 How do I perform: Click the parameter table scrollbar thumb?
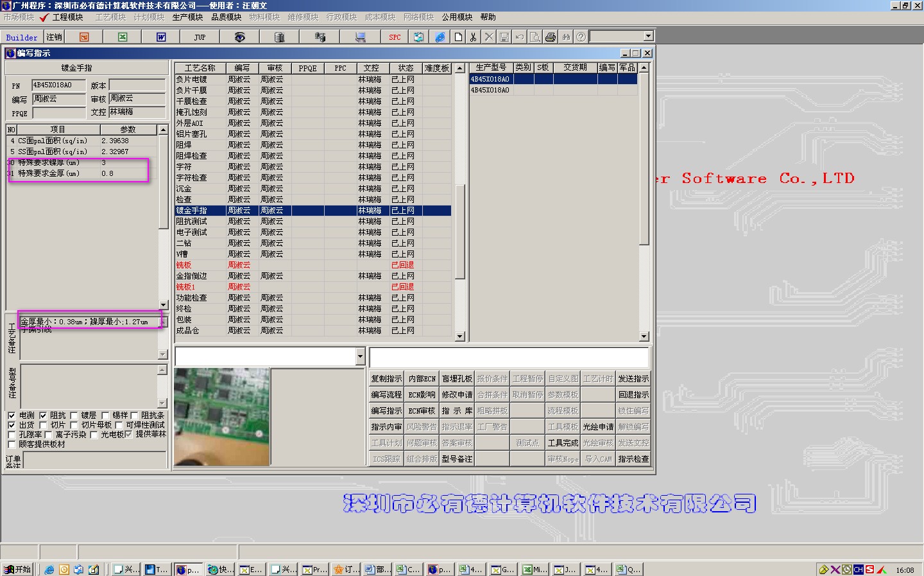point(163,181)
